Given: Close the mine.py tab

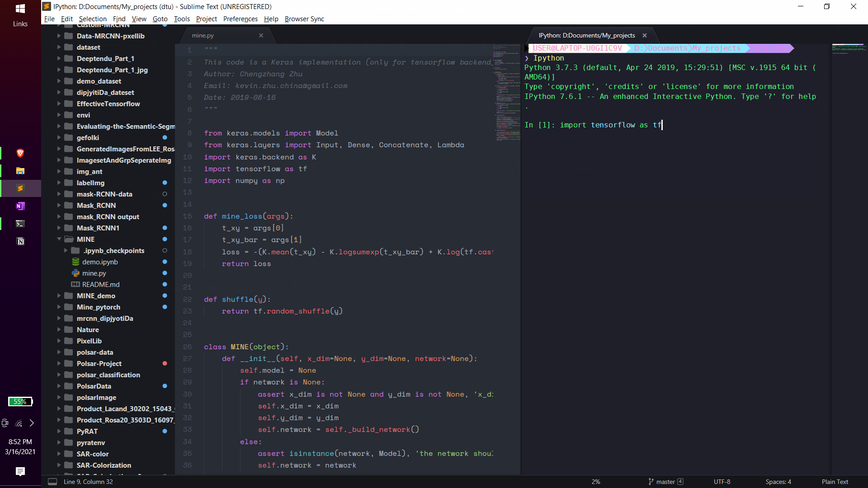Looking at the screenshot, I should tap(261, 35).
